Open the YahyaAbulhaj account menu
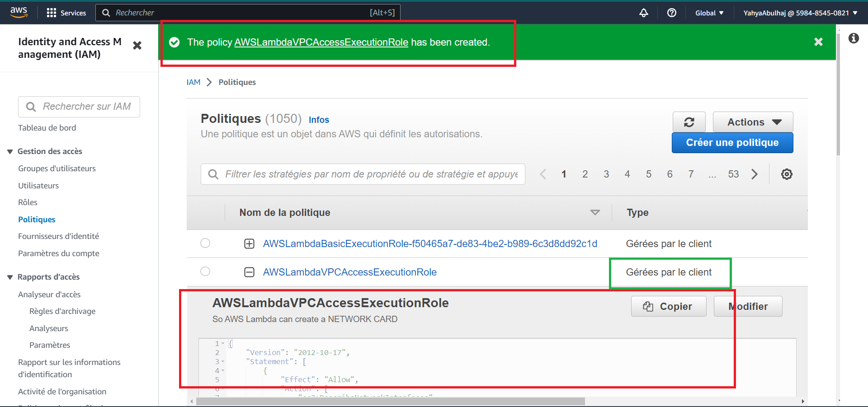Screen dimensions: 868x407 tap(800, 13)
